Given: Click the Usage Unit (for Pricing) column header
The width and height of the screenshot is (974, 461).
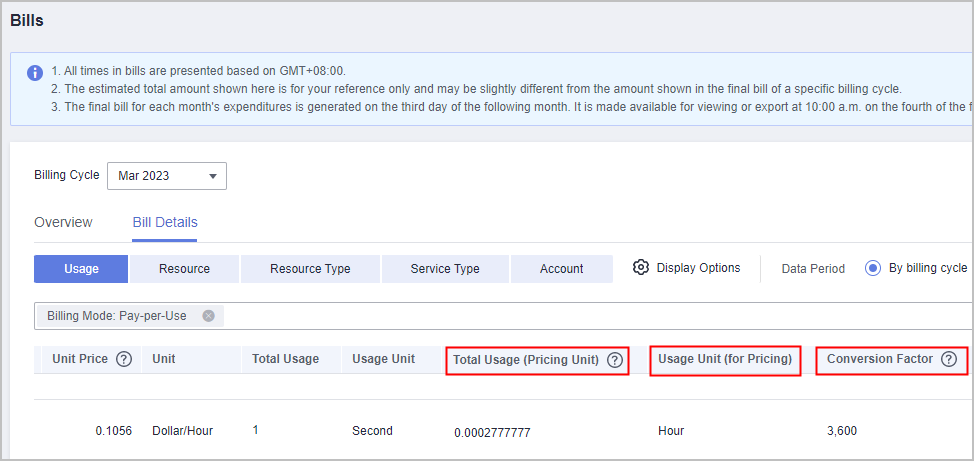Looking at the screenshot, I should (x=725, y=359).
